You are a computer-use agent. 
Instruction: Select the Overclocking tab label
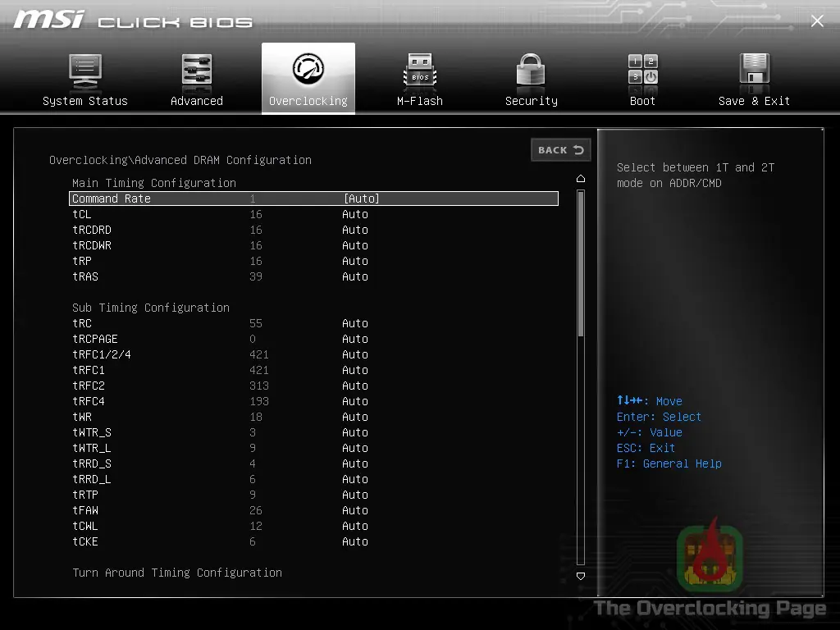pos(308,101)
